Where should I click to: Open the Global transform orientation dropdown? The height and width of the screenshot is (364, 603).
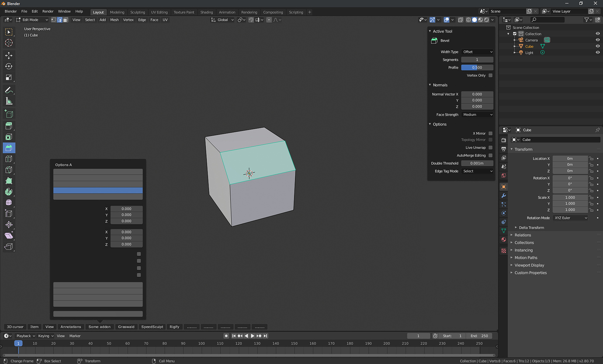point(223,20)
